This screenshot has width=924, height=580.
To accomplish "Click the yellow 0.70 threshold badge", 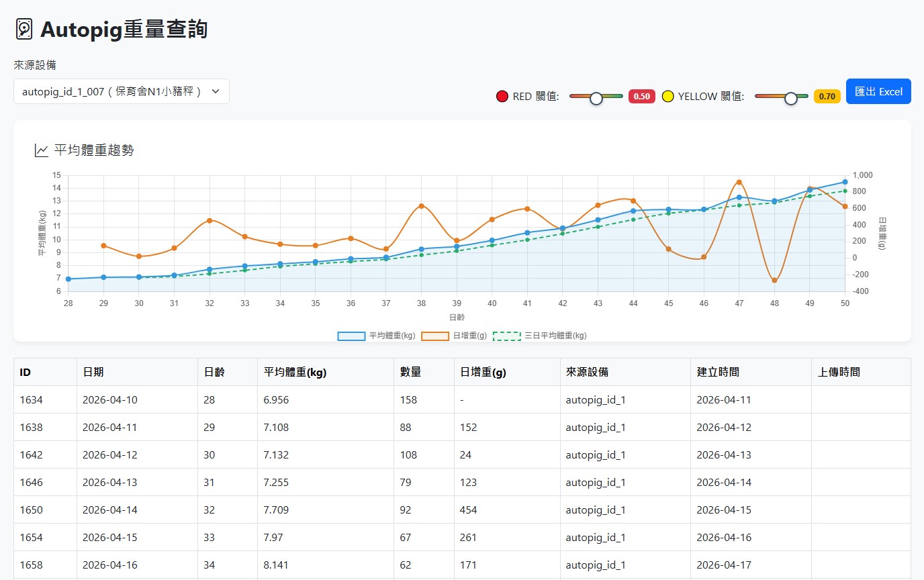I will 827,96.
